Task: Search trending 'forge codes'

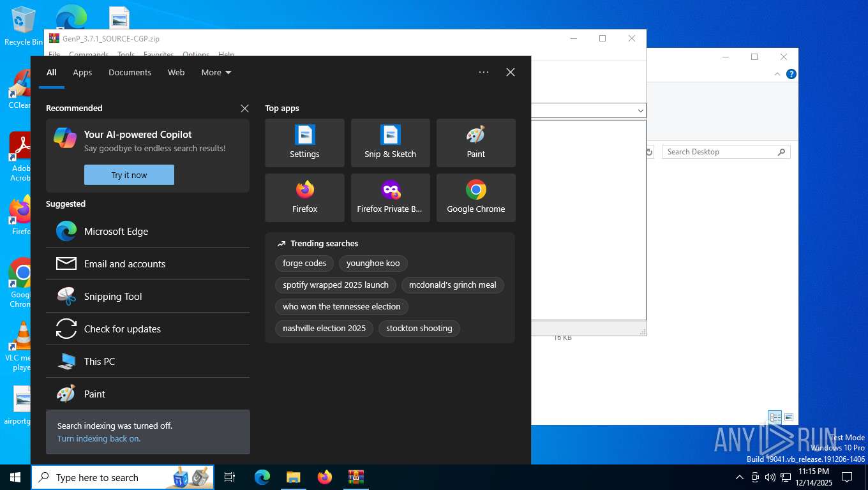Action: tap(304, 263)
